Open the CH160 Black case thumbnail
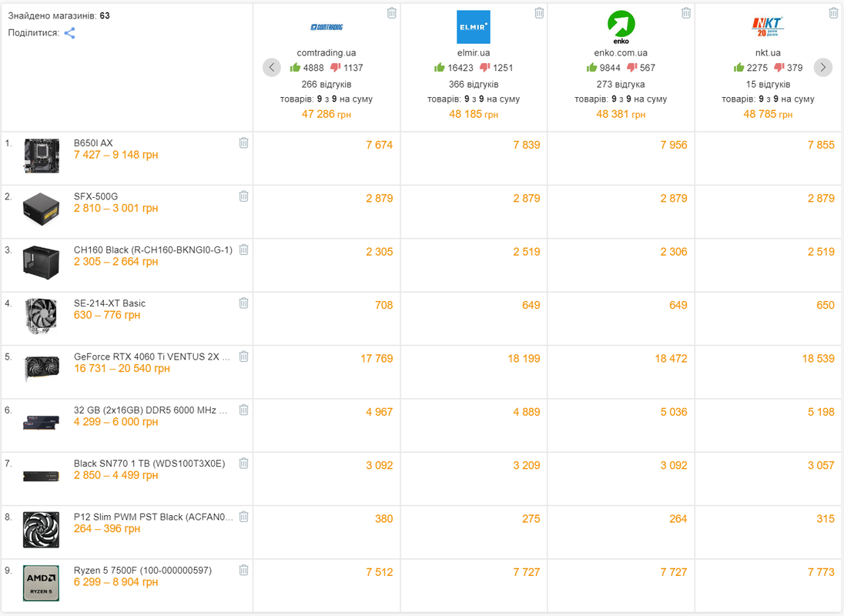This screenshot has height=616, width=844. tap(42, 262)
